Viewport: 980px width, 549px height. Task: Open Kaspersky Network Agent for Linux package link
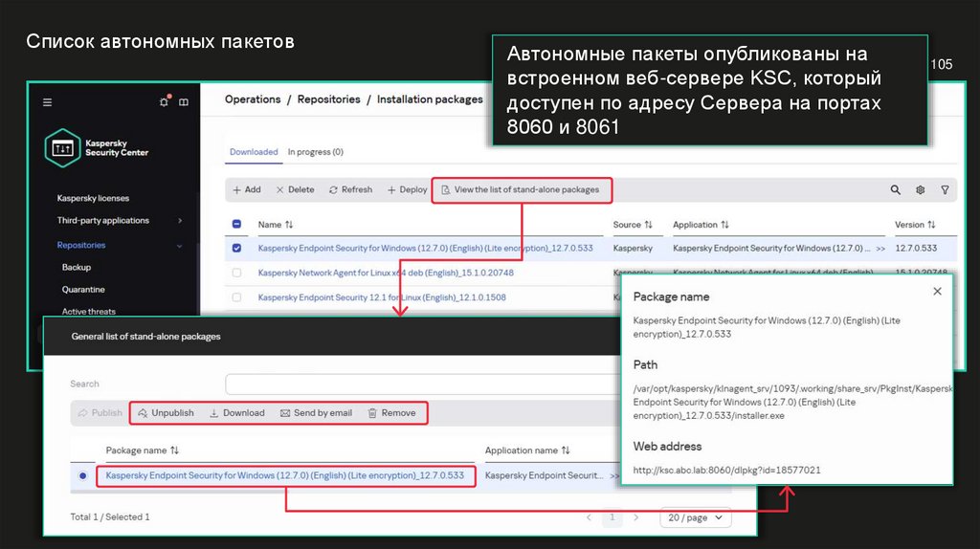(386, 273)
